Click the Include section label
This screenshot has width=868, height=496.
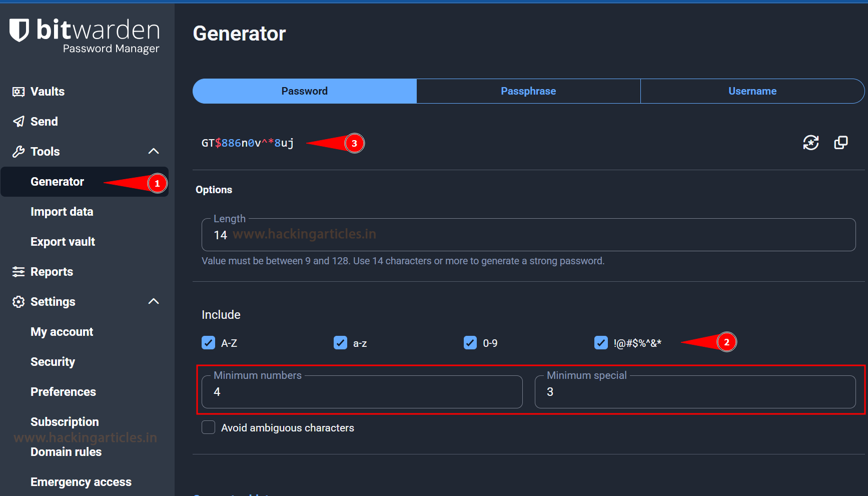click(221, 315)
